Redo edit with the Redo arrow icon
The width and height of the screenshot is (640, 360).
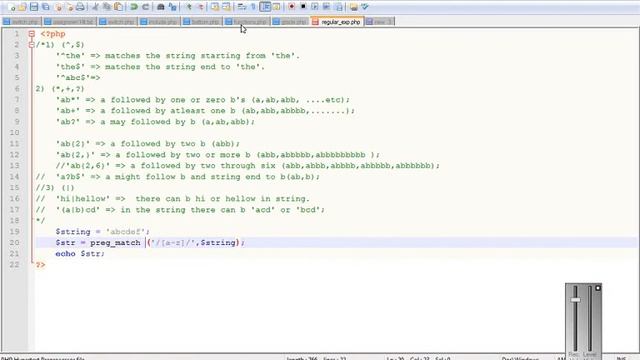145,7
